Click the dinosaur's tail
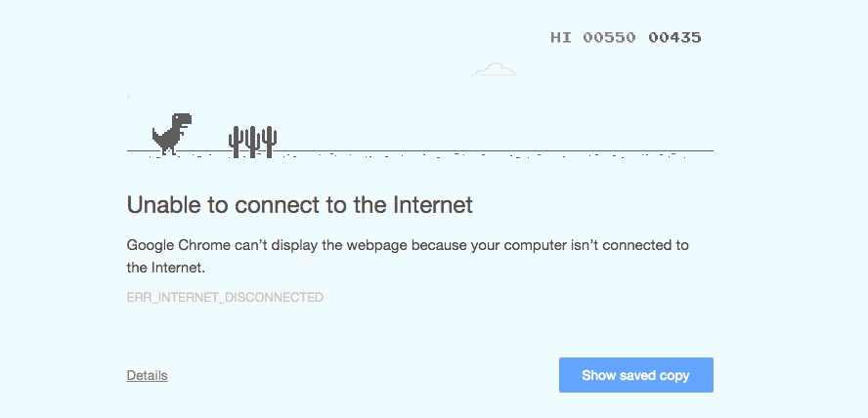 click(x=157, y=135)
